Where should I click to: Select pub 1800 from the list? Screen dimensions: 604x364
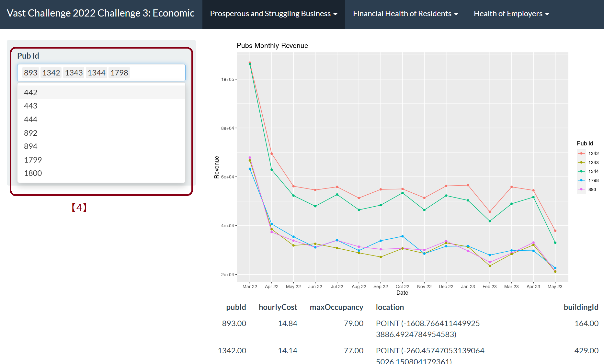coord(33,173)
